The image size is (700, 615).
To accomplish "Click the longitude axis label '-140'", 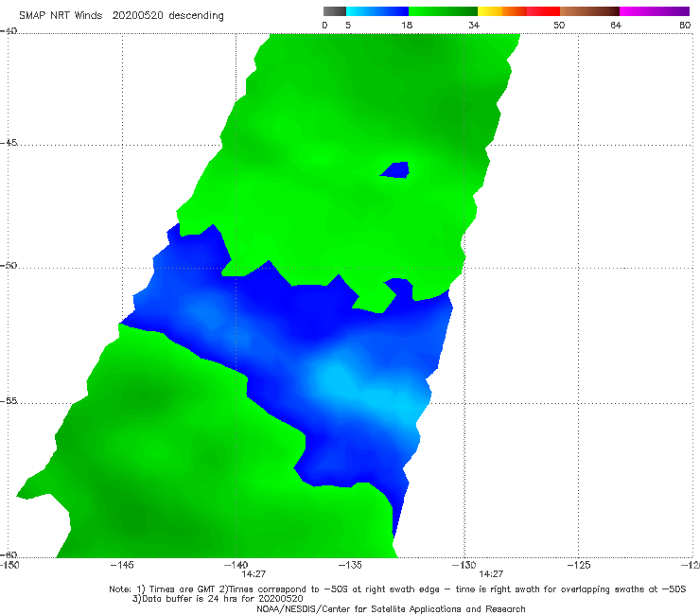I will [236, 566].
